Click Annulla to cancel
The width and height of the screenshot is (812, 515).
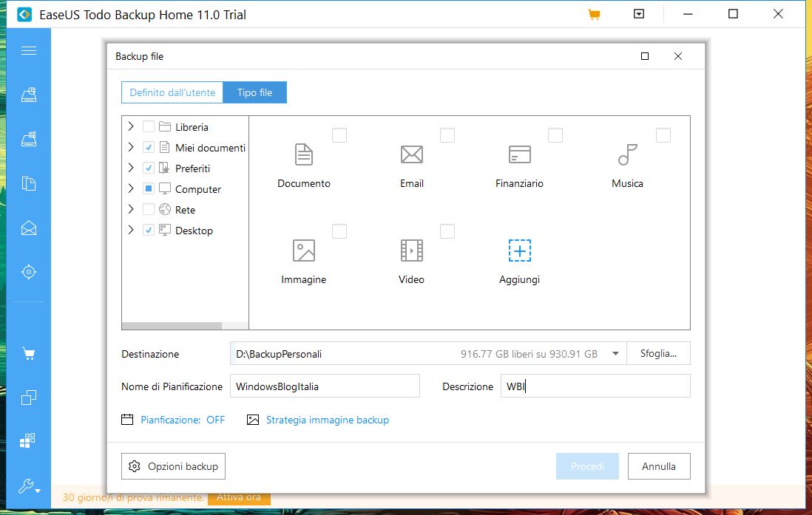(x=659, y=466)
